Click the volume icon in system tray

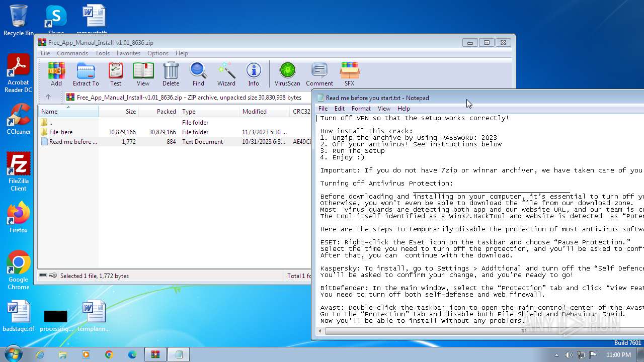[569, 354]
